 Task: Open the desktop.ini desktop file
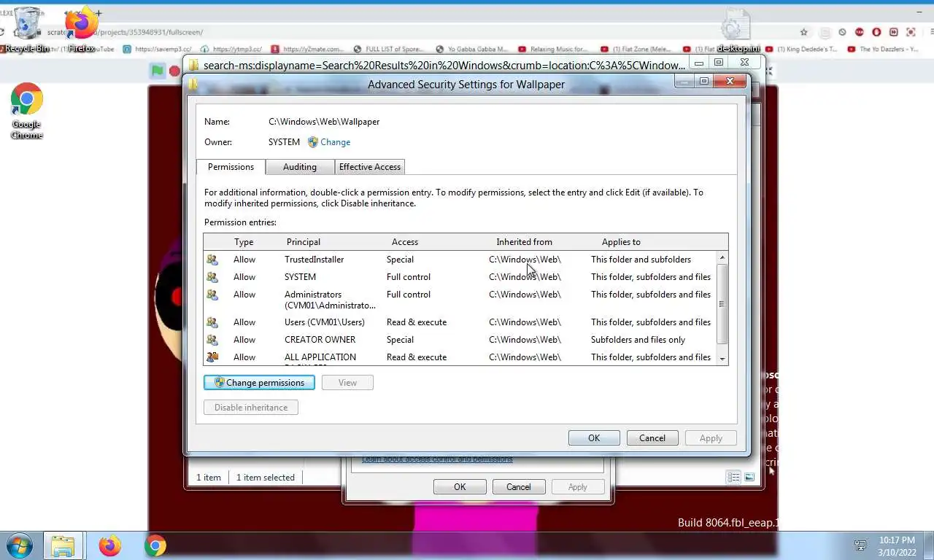point(736,30)
